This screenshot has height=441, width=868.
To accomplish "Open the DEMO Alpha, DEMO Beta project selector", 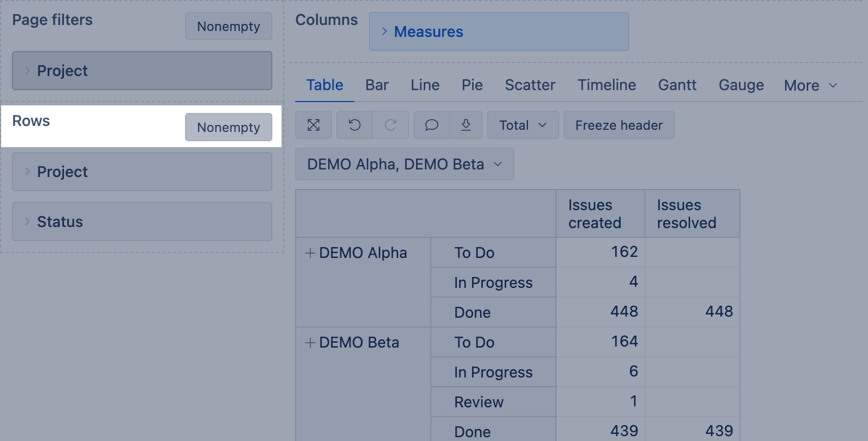I will point(404,165).
